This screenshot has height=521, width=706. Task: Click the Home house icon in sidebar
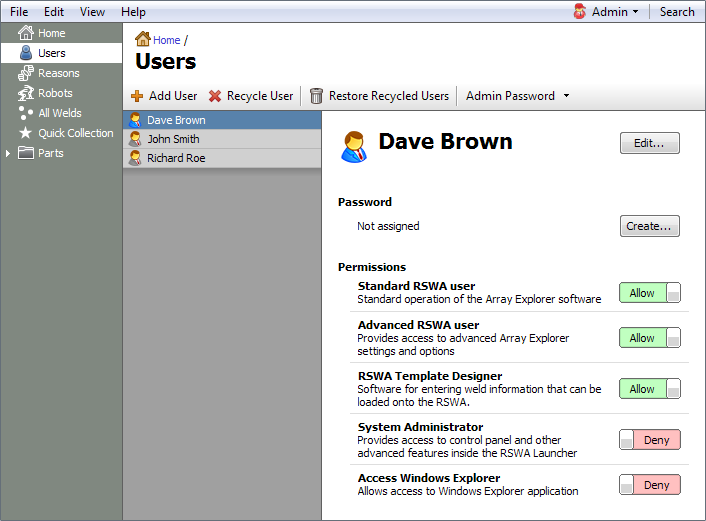point(26,33)
